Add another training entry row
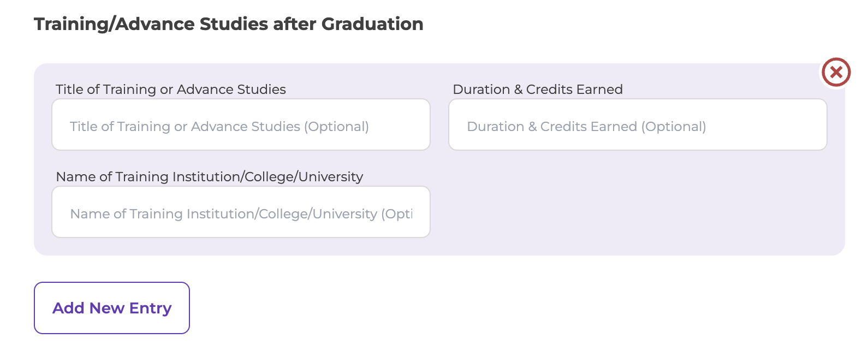This screenshot has height=356, width=868. pyautogui.click(x=112, y=308)
